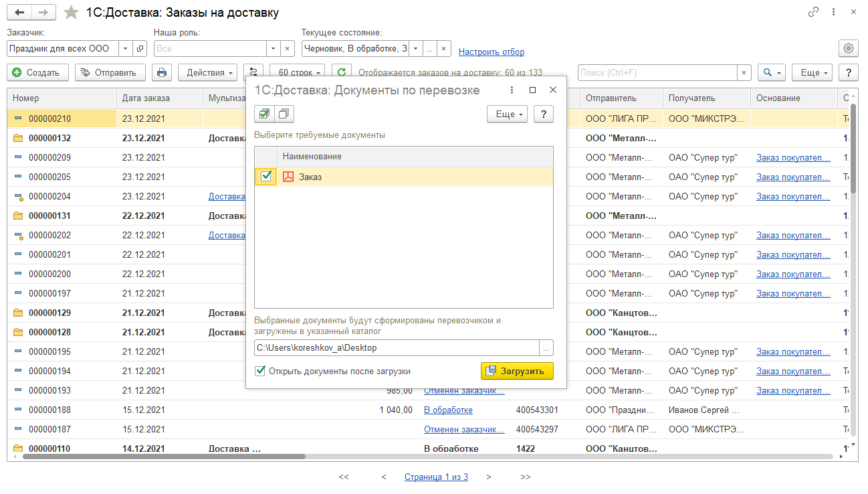Expand the Заказчик dropdown list
Screen dimensions: 868x494
pyautogui.click(x=126, y=49)
